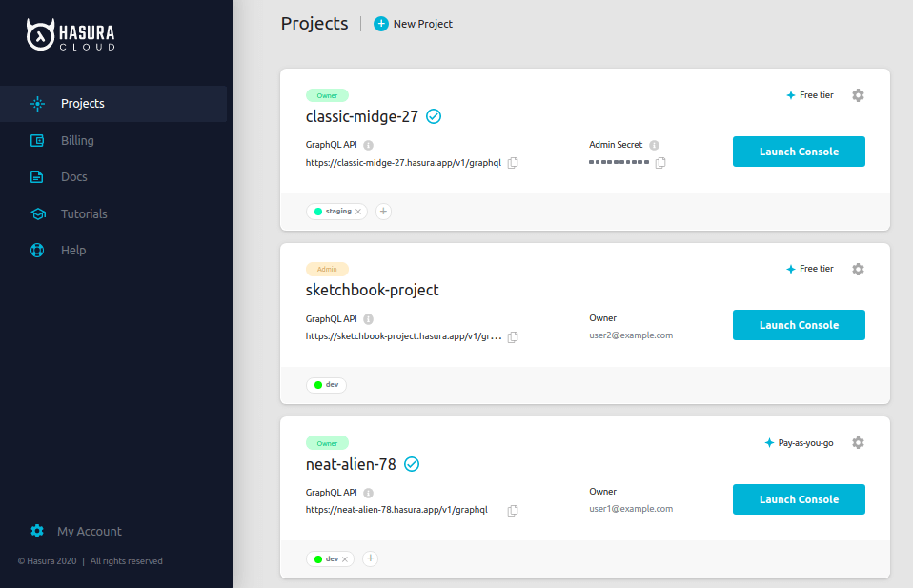Click the verified checkmark beside classic-midge-27
Screen dimensions: 913x588
click(x=434, y=115)
